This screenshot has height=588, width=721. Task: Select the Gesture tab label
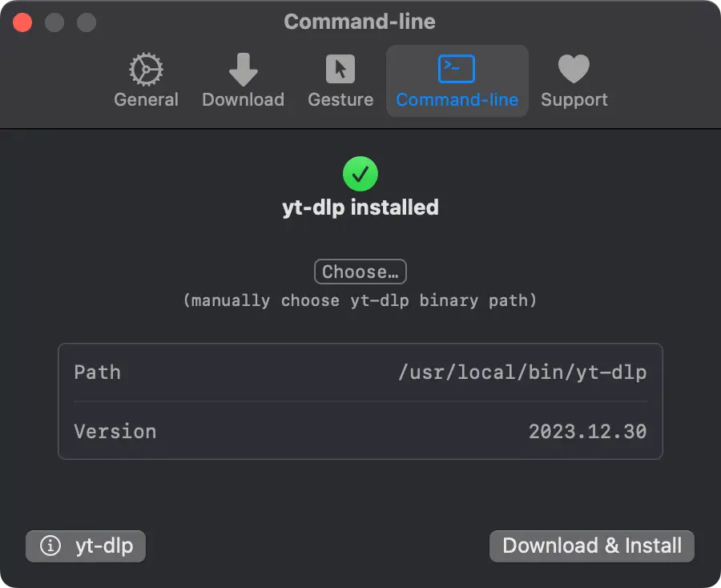click(x=340, y=100)
